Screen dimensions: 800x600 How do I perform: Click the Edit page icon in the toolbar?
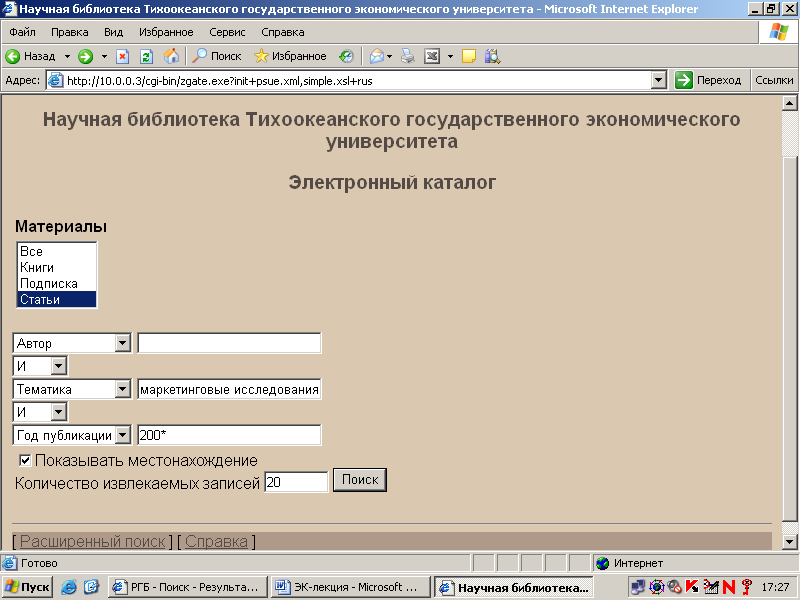pyautogui.click(x=432, y=56)
